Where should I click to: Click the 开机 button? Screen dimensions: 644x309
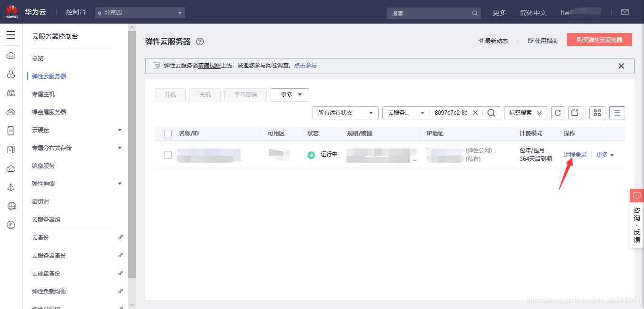[170, 95]
